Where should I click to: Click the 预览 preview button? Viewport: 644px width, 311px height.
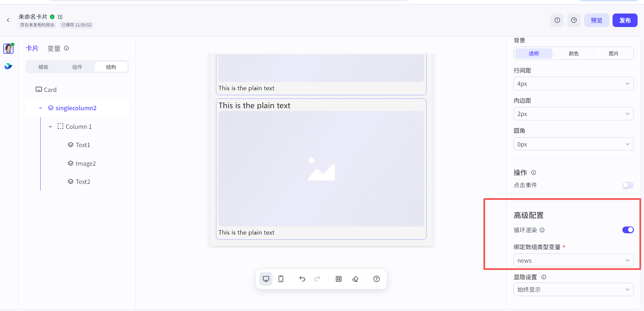[x=597, y=20]
